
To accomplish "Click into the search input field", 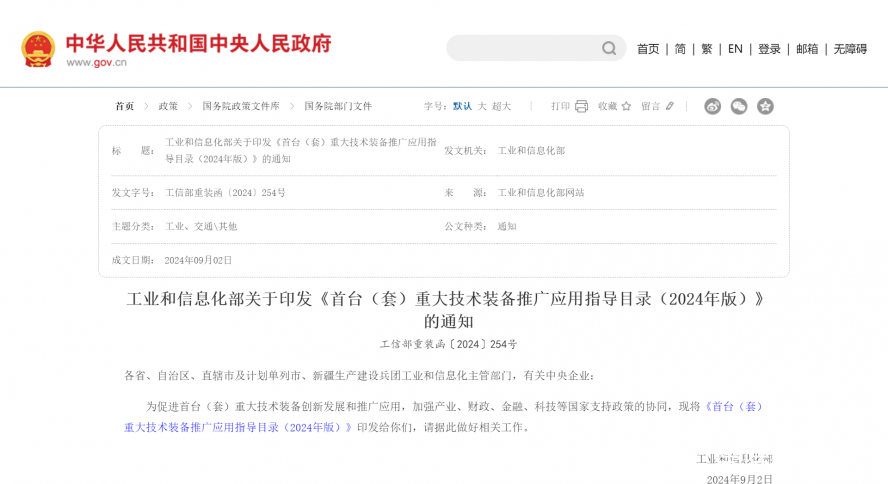I will (x=522, y=48).
